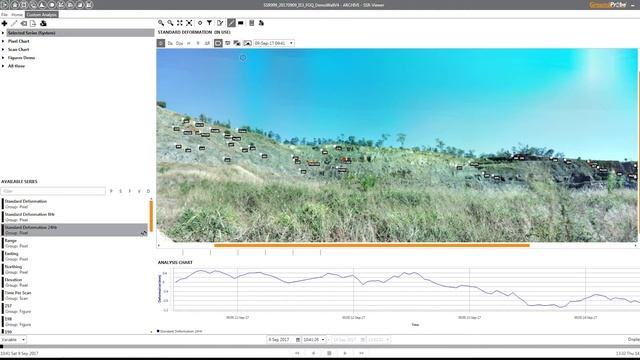Expand the All three tree node

[x=3, y=66]
